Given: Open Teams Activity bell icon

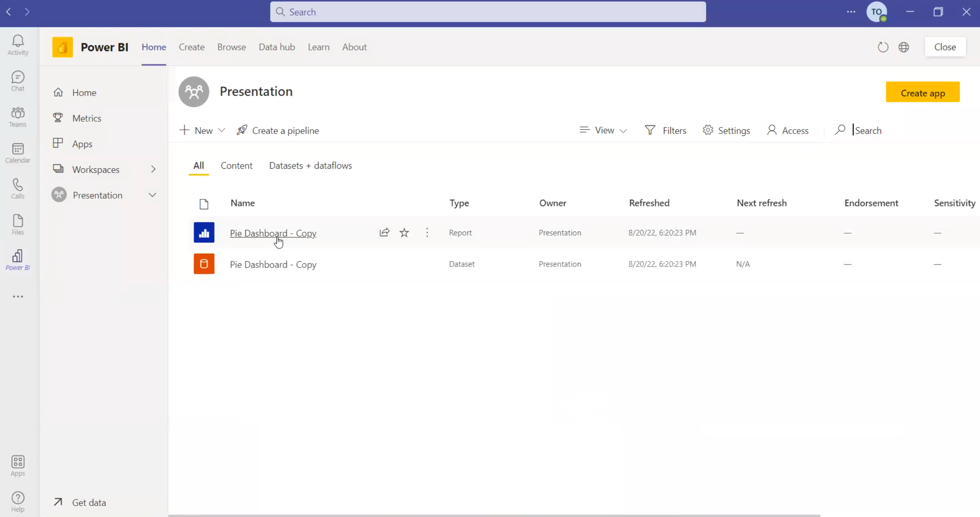Looking at the screenshot, I should pos(18,45).
